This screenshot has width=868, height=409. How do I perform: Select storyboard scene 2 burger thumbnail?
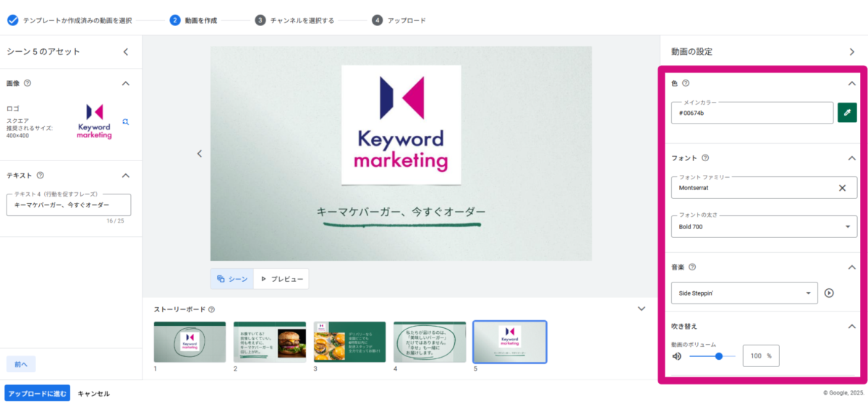pyautogui.click(x=270, y=342)
